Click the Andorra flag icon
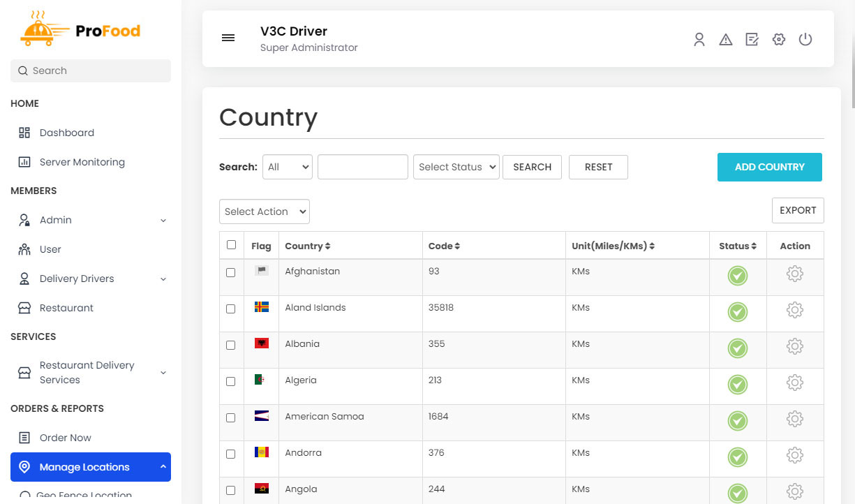This screenshot has width=855, height=504. [262, 452]
